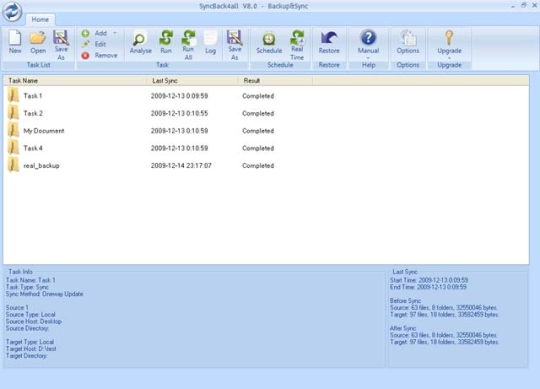Click the real_backup folder icon
The height and width of the screenshot is (389, 540).
(13, 165)
